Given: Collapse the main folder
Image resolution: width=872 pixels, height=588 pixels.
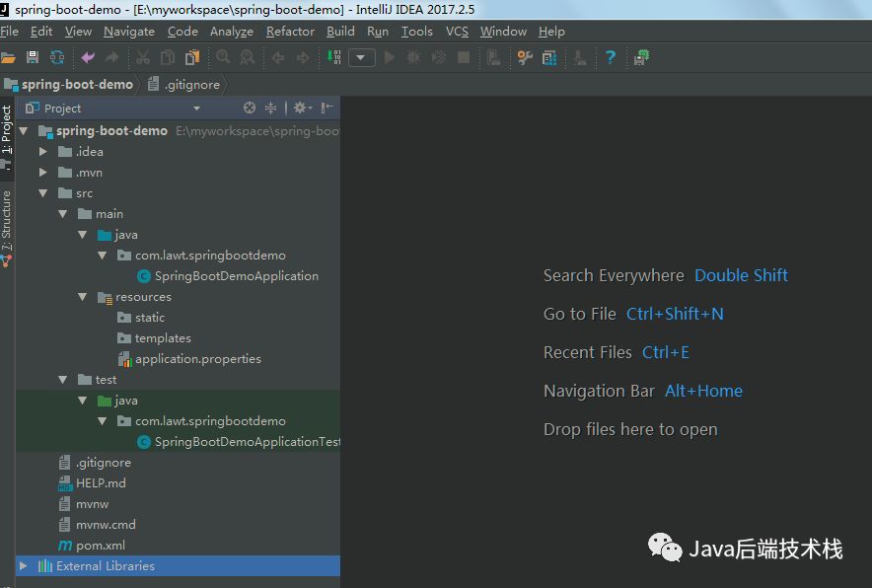Looking at the screenshot, I should (63, 214).
